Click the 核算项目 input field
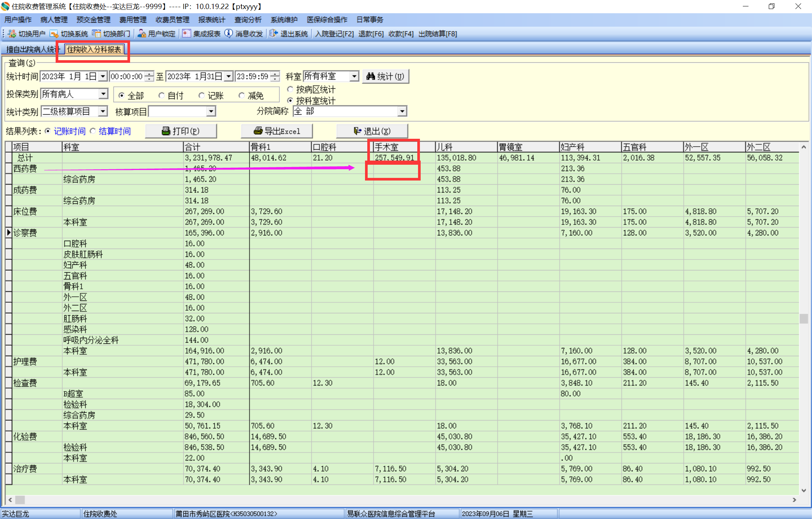Screen dimensions: 812x519 (178, 112)
